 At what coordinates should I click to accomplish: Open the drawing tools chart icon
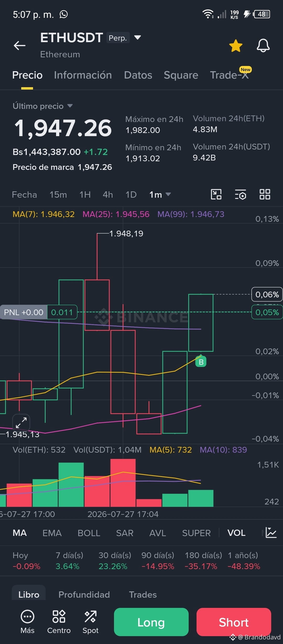point(216,195)
